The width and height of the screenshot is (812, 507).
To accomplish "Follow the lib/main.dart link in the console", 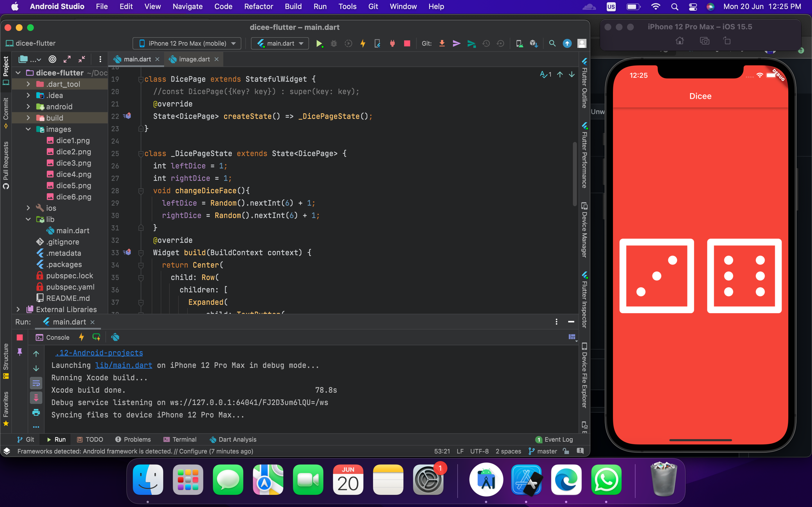I will coord(123,365).
